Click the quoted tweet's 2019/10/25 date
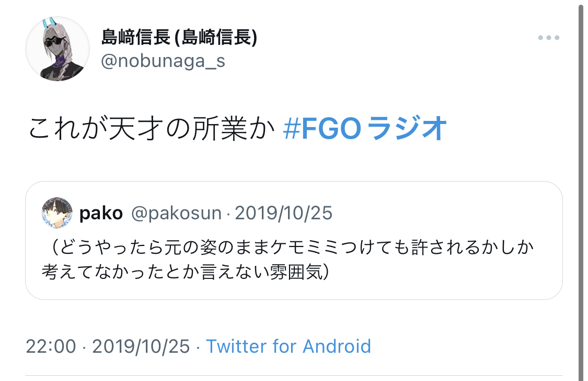Viewport: 588px width, 381px height. (284, 214)
